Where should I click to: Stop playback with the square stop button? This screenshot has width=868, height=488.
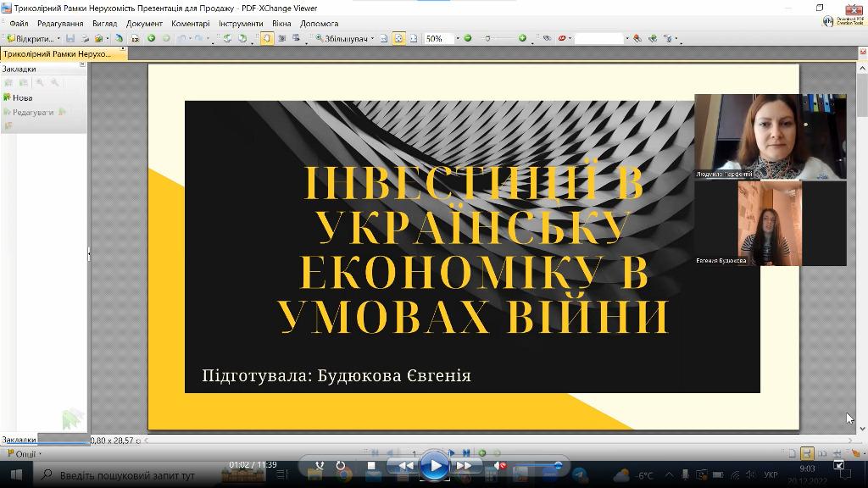pyautogui.click(x=371, y=465)
